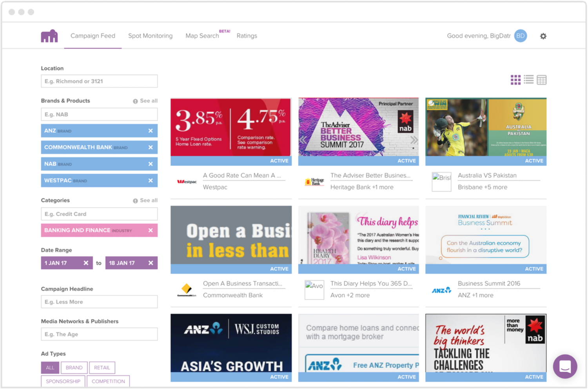Image resolution: width=588 pixels, height=389 pixels.
Task: Open ANZ WSJ Asia's Growth thumbnail
Action: [x=231, y=343]
